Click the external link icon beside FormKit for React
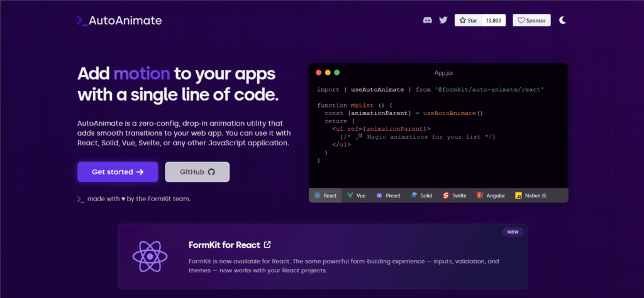The image size is (644, 298). pos(267,245)
